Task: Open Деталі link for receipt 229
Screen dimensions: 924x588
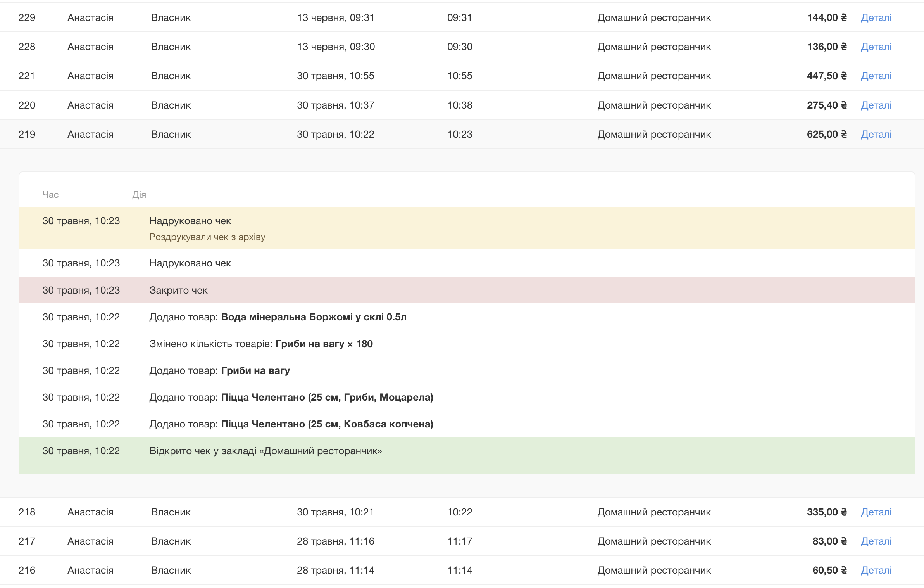Action: (x=876, y=17)
